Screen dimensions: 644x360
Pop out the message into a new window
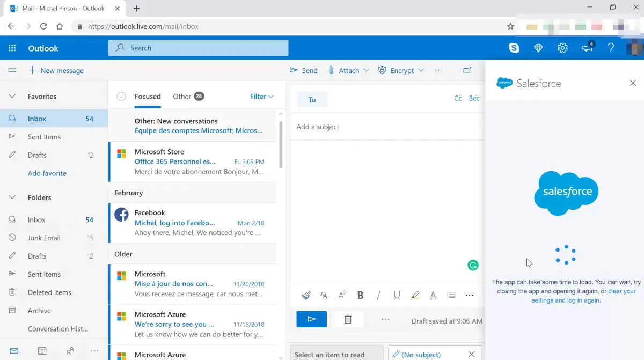(x=467, y=70)
